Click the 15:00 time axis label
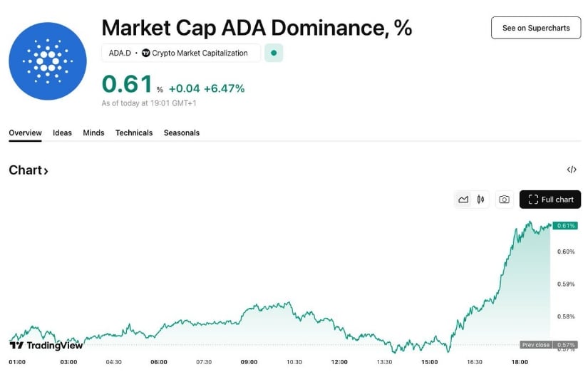Screen dimensions: 588x377 tap(429, 362)
